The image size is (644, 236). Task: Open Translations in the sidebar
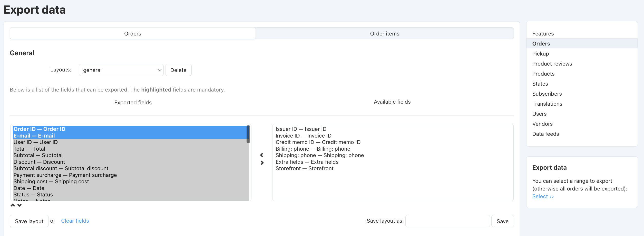[x=547, y=104]
